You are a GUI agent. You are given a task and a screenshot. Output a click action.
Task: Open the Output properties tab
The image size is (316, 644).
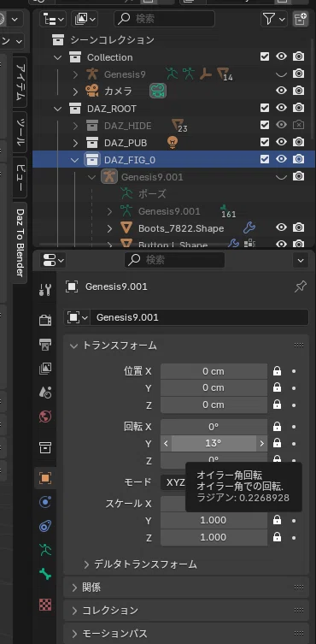pyautogui.click(x=45, y=344)
